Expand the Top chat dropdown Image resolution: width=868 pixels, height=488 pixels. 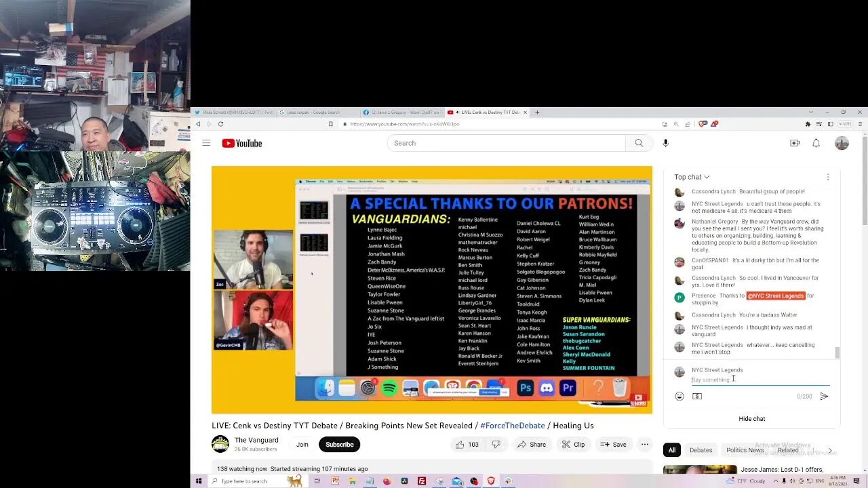pos(692,177)
